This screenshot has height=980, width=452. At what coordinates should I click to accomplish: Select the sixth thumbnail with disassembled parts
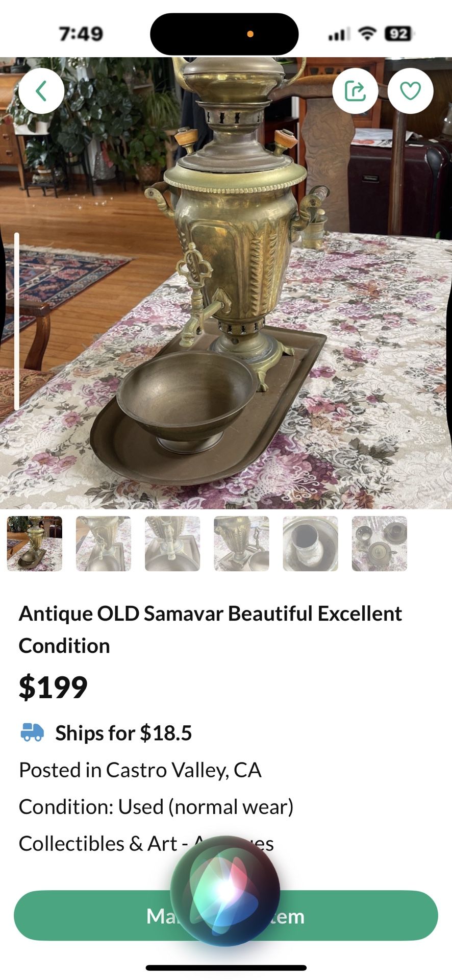click(380, 544)
